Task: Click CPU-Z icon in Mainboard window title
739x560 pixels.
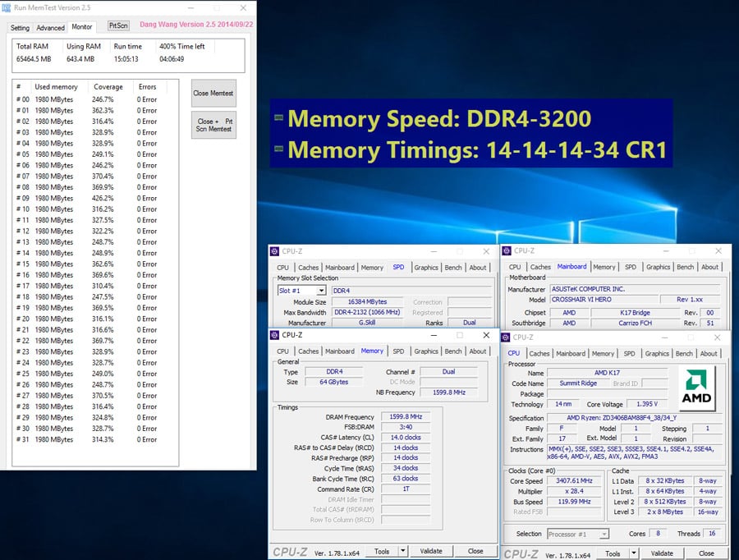Action: (507, 250)
